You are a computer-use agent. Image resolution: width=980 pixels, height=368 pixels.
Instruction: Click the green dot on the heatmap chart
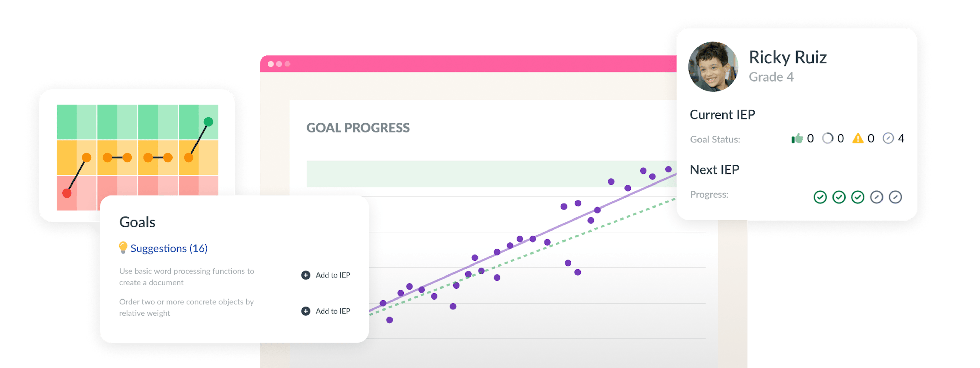pos(209,122)
